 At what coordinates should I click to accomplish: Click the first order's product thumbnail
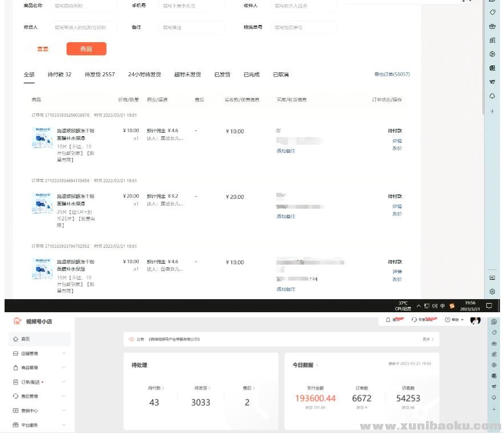click(42, 138)
